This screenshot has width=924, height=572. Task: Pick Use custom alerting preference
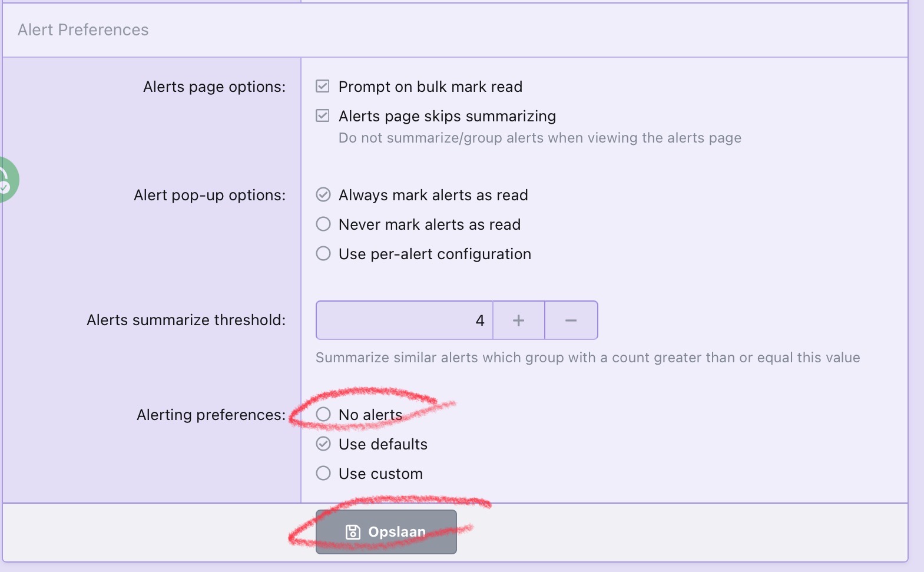point(323,474)
